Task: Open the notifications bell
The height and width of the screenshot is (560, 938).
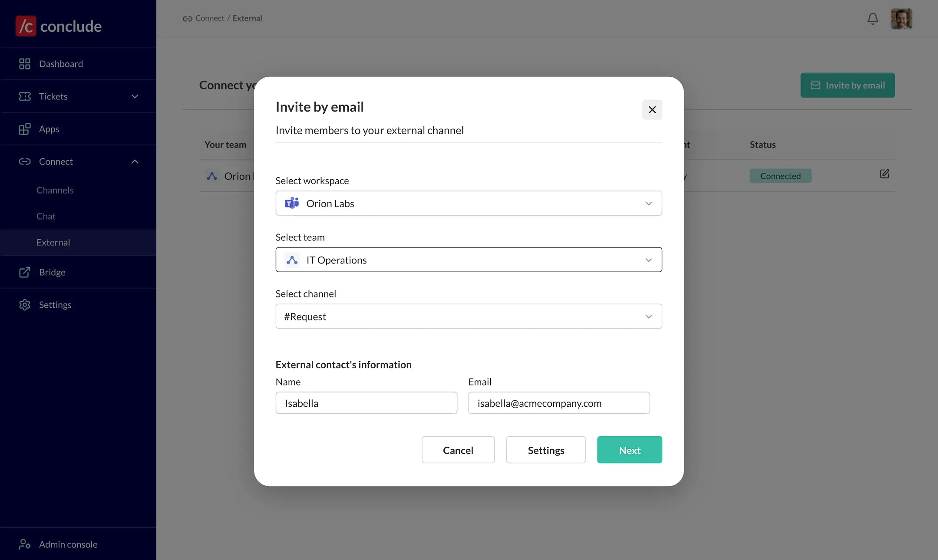Action: [x=873, y=19]
